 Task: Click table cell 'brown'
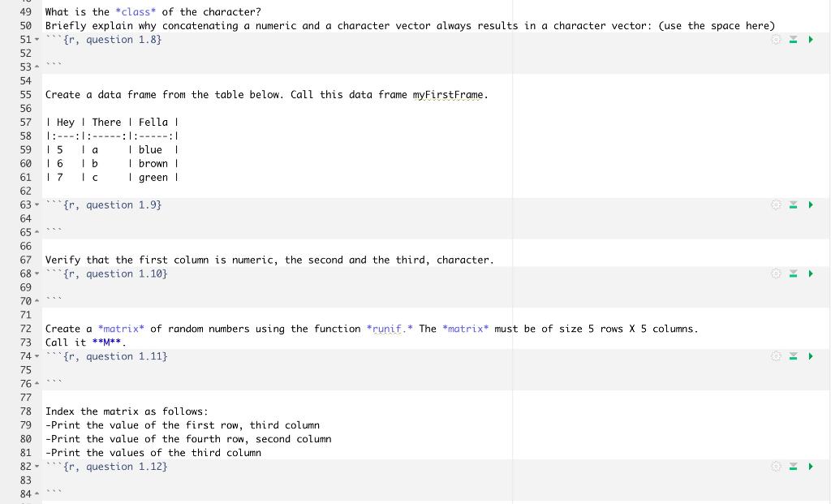point(153,164)
